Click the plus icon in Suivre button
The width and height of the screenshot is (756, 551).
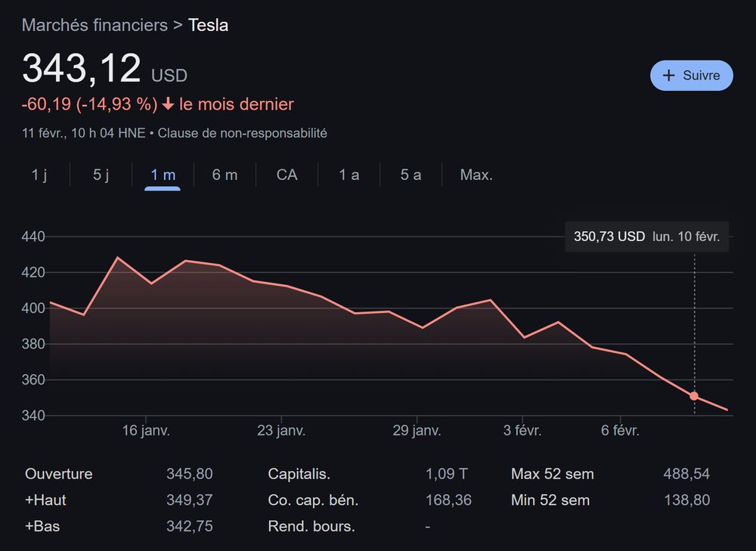(x=669, y=75)
